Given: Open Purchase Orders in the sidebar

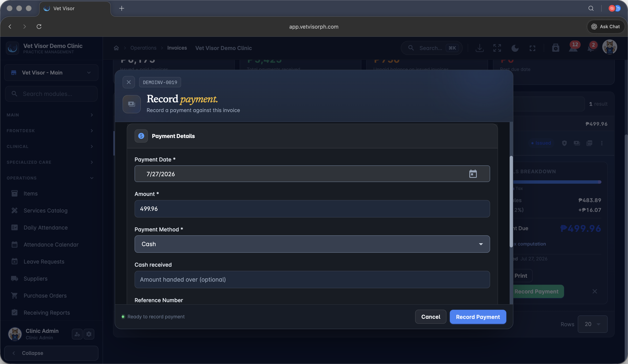Looking at the screenshot, I should coord(51,296).
